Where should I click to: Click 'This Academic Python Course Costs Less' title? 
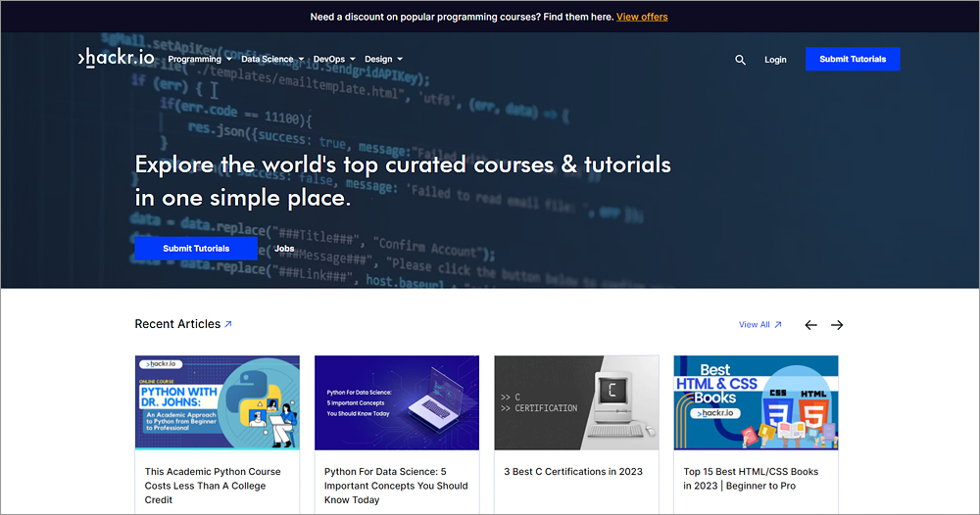[x=213, y=486]
